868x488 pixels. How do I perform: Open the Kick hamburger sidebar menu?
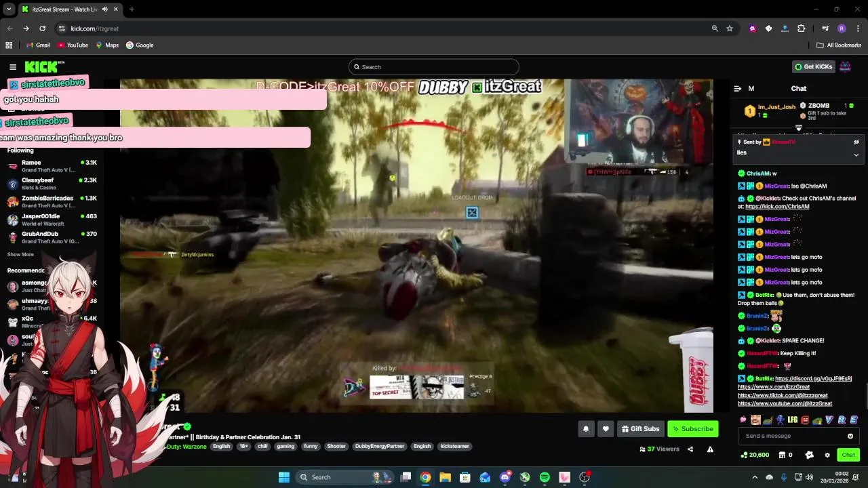pyautogui.click(x=13, y=66)
